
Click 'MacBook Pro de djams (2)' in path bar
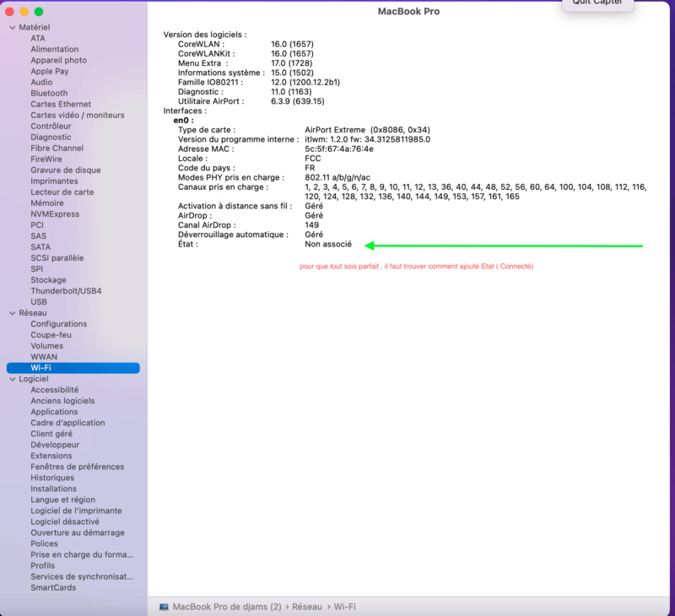click(227, 607)
